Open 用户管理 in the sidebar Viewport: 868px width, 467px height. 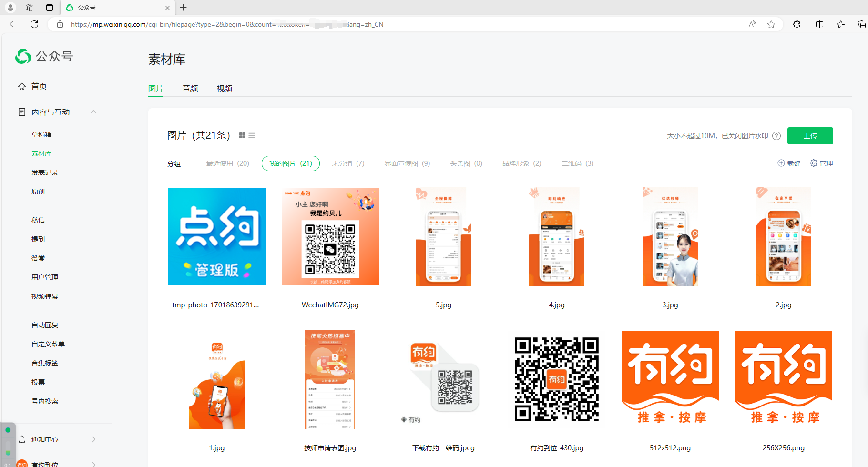(45, 277)
